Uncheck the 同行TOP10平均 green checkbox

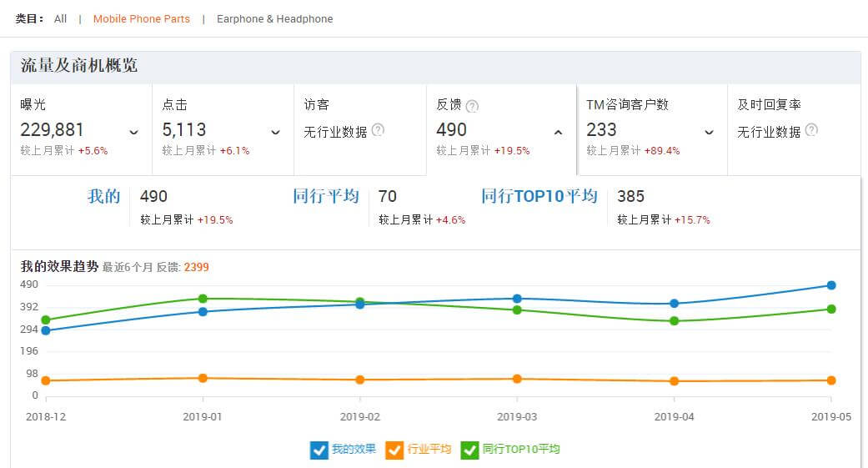(469, 450)
